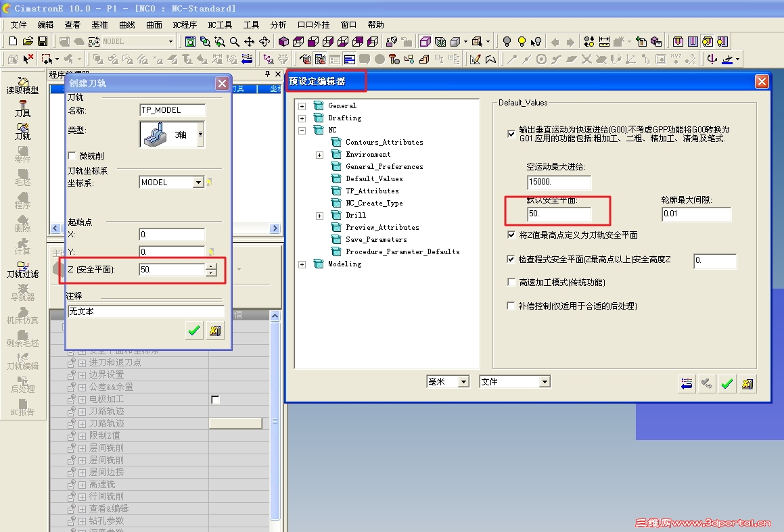Select the pan arrows tool

[250, 41]
